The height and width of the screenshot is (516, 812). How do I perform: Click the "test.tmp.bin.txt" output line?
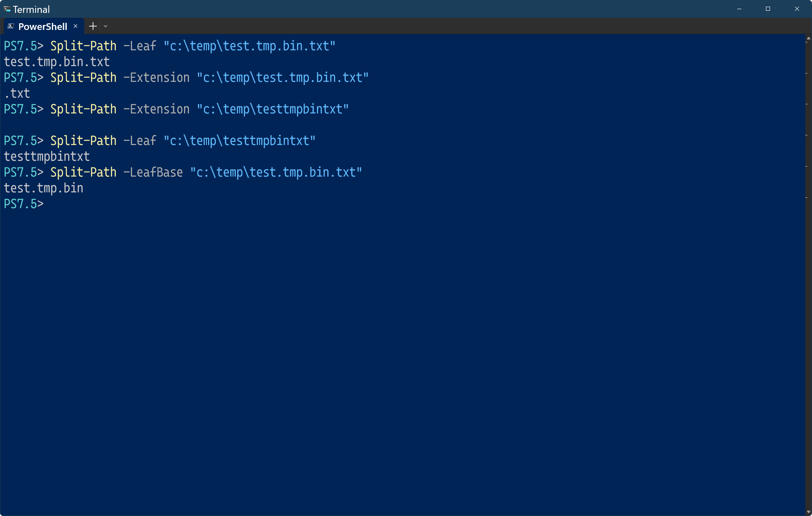coord(57,62)
